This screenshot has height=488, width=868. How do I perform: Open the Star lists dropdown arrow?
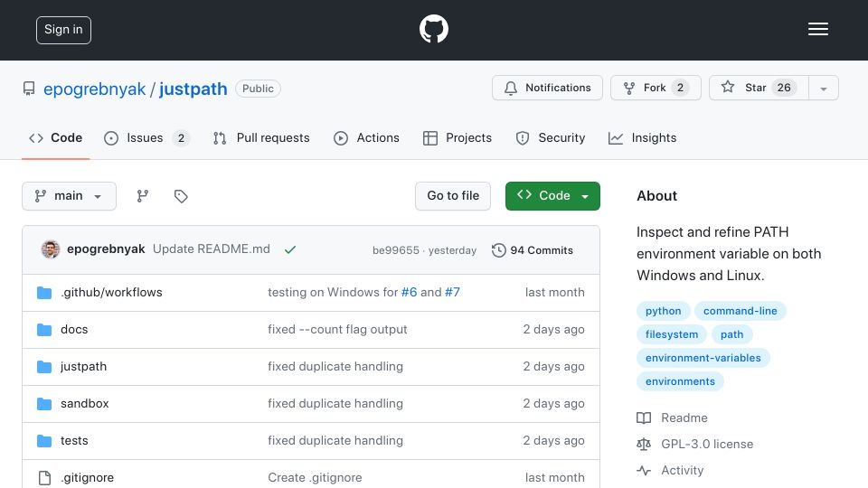point(823,88)
